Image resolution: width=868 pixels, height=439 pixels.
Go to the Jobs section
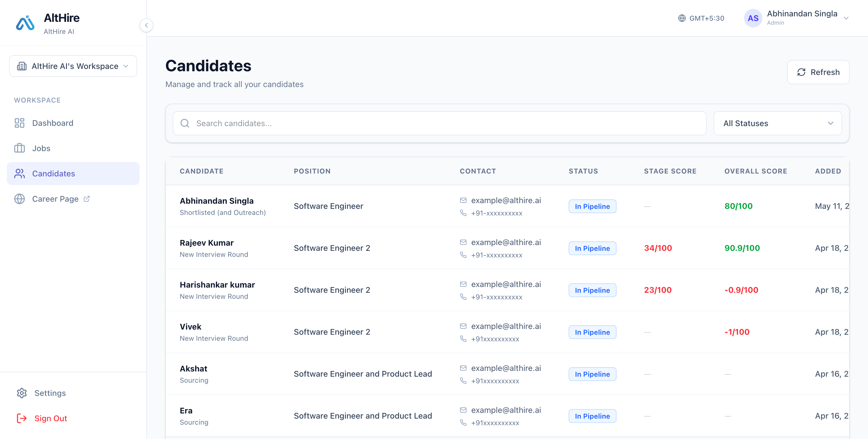[73, 148]
